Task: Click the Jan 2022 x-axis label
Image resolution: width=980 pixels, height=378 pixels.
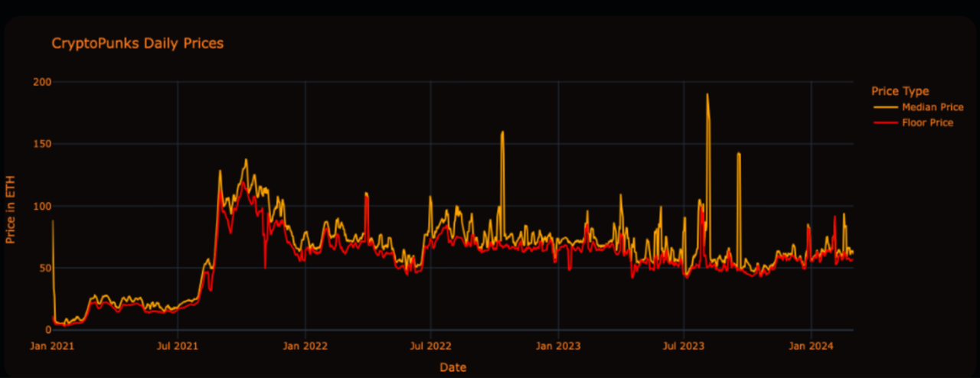Action: [305, 346]
